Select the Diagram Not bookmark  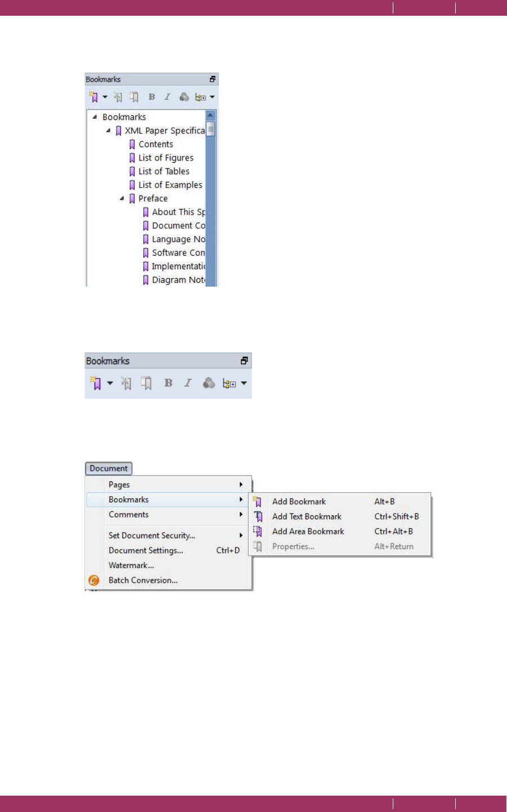178,280
